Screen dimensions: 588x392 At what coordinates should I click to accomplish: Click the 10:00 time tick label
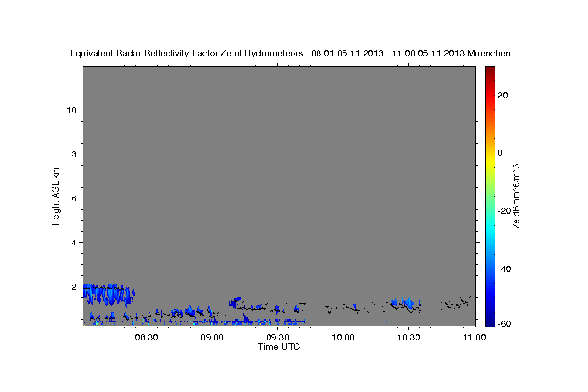[x=343, y=337]
